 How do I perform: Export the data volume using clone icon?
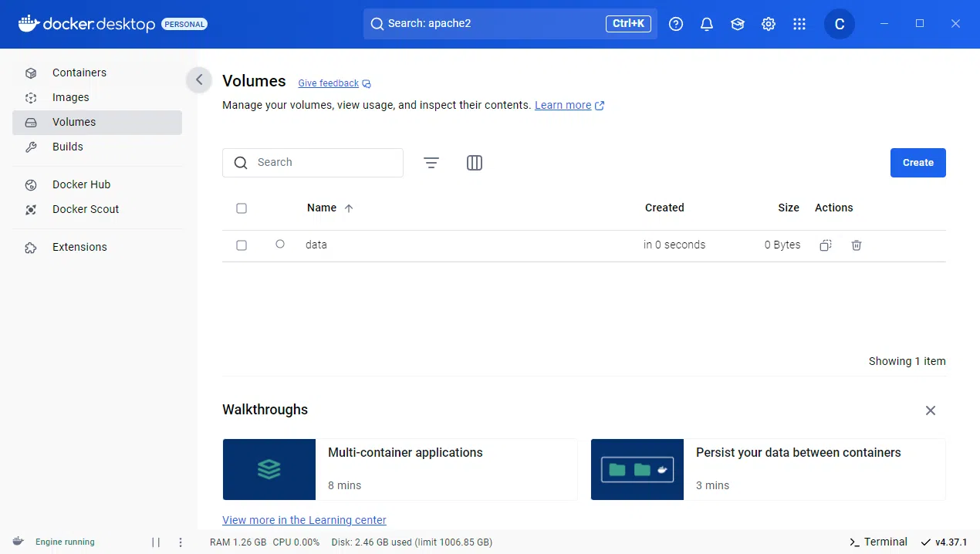[x=825, y=245]
